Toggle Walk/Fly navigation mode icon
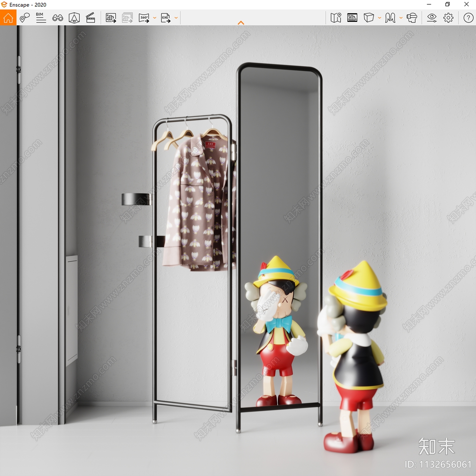Image resolution: width=476 pixels, height=476 pixels. pos(390,18)
